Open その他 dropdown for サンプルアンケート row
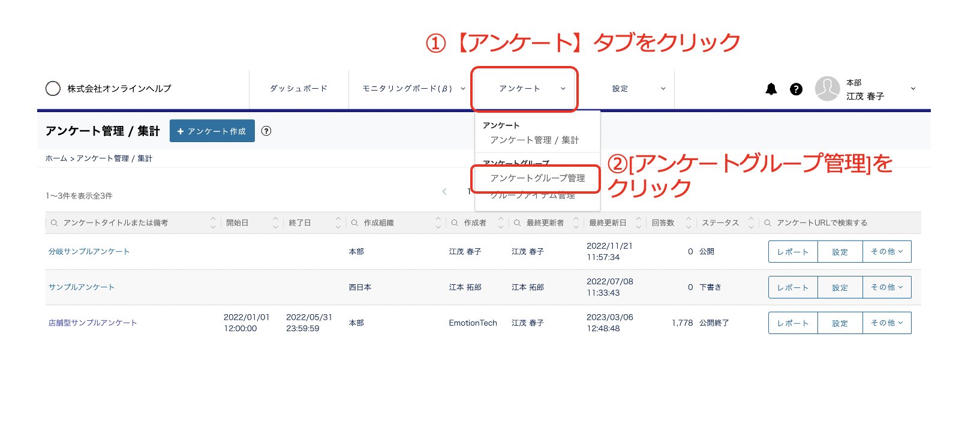Image resolution: width=980 pixels, height=427 pixels. [x=887, y=287]
